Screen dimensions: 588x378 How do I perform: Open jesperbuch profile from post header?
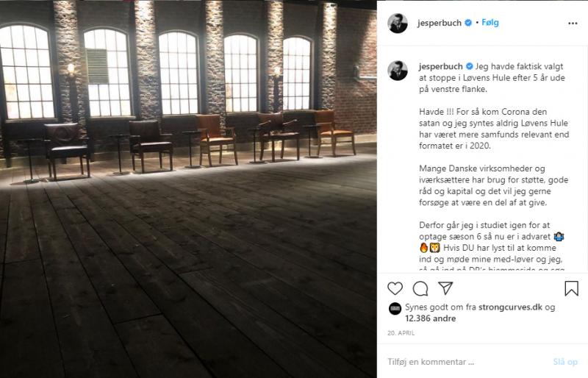(439, 23)
